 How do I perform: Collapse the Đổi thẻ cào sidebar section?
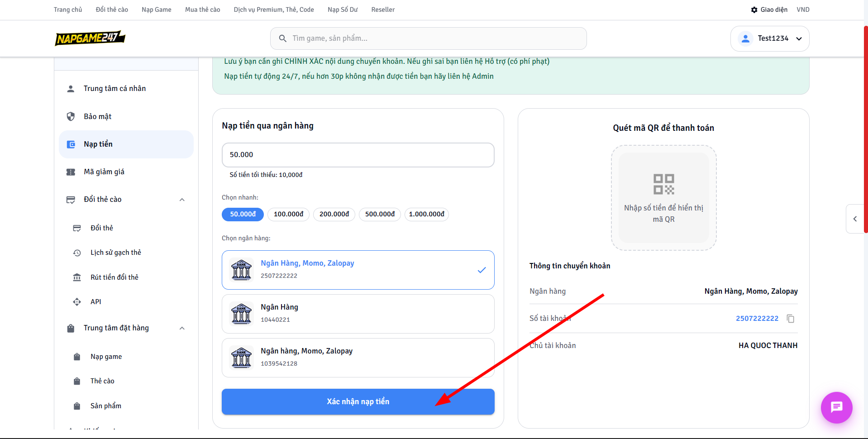(182, 200)
